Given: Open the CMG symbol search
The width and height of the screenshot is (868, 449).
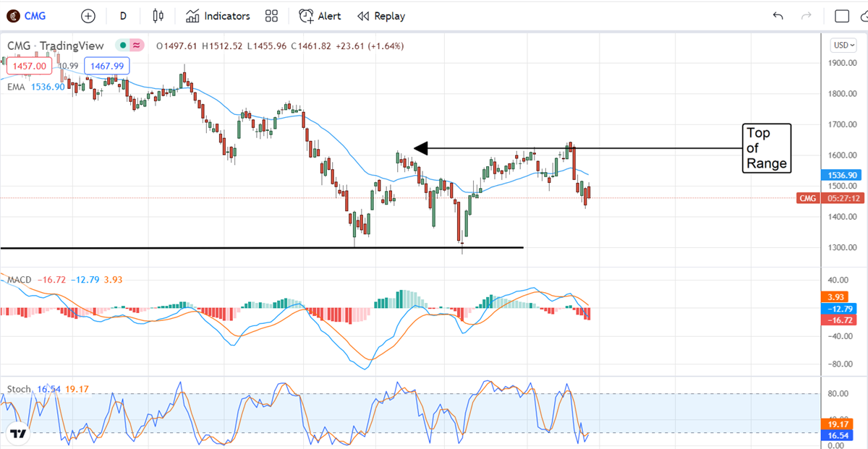Looking at the screenshot, I should click(x=36, y=16).
